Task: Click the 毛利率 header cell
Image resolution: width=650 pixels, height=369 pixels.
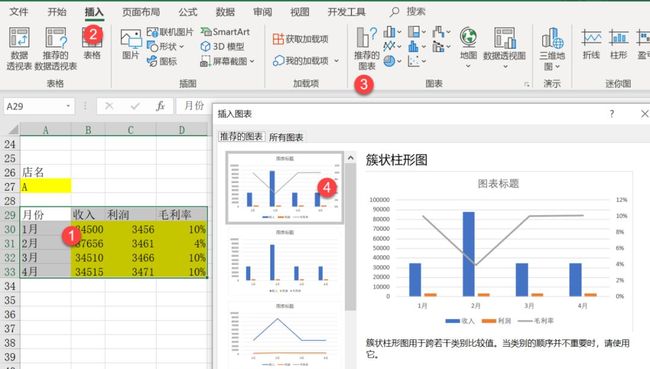Action: point(182,215)
